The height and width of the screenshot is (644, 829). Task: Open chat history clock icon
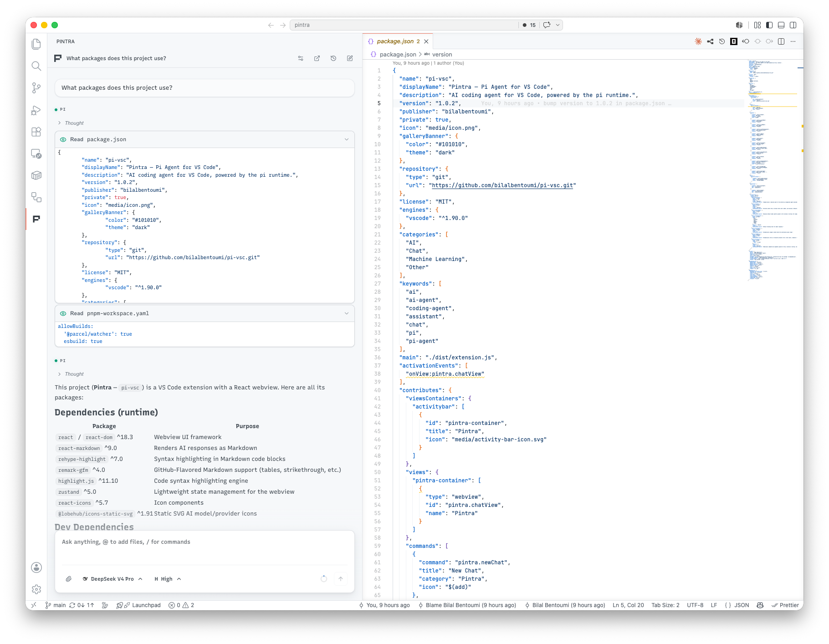pos(333,58)
